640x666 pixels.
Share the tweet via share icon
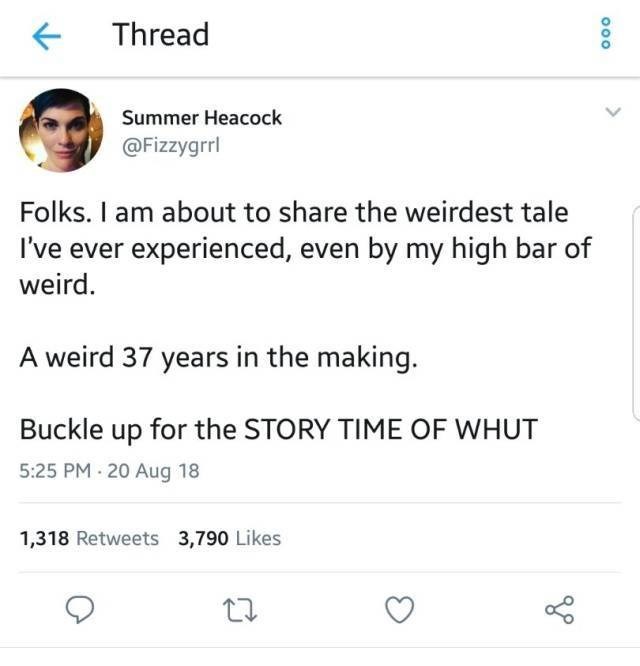558,608
